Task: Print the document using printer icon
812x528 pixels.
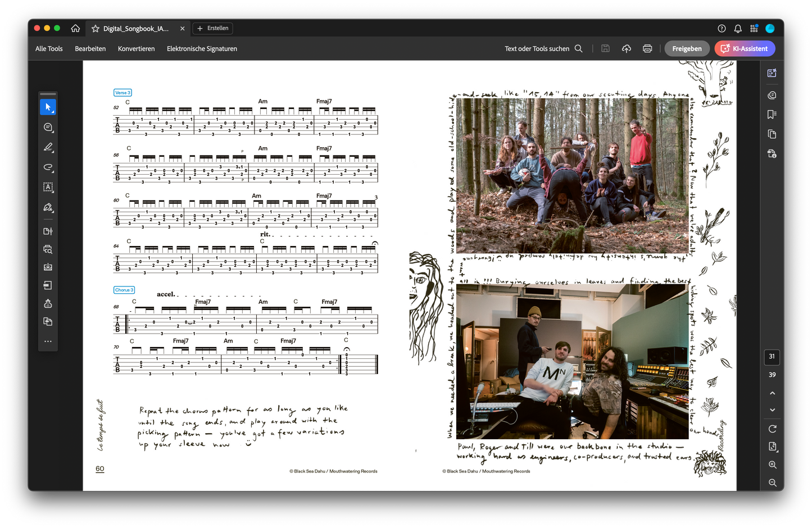Action: [647, 49]
